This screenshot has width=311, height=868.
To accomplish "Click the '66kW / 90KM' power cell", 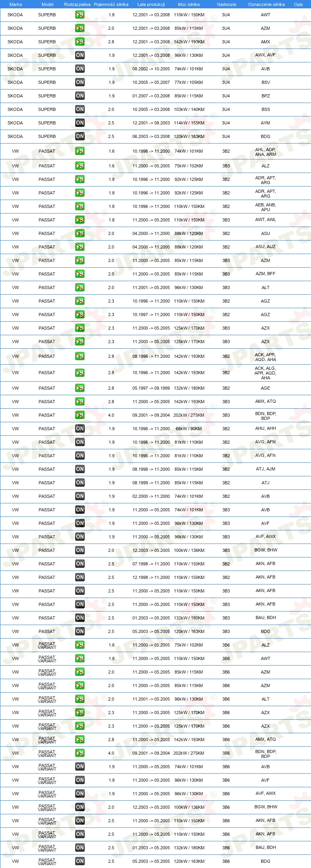I will point(189,429).
